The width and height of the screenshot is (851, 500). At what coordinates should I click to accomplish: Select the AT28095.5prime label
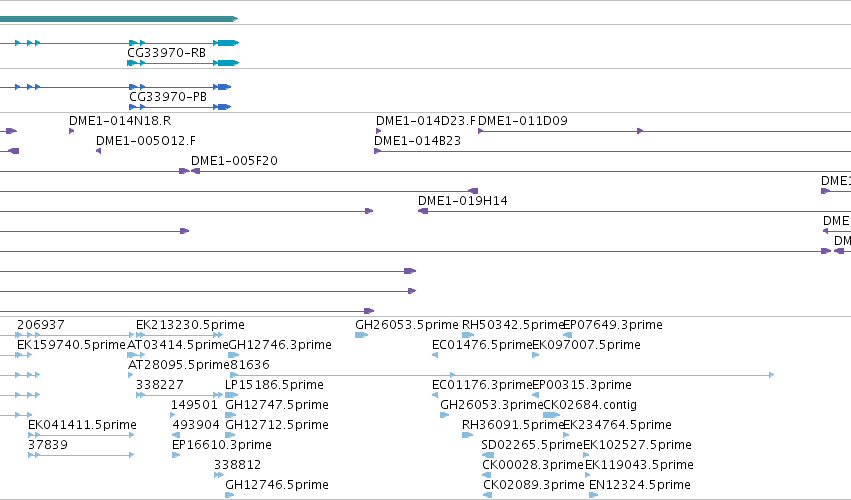(179, 365)
